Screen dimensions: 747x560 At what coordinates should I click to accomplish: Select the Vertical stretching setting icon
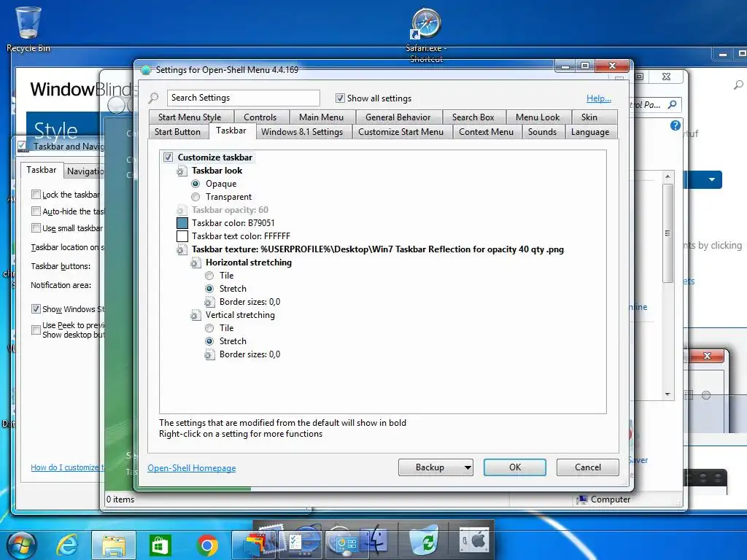196,315
